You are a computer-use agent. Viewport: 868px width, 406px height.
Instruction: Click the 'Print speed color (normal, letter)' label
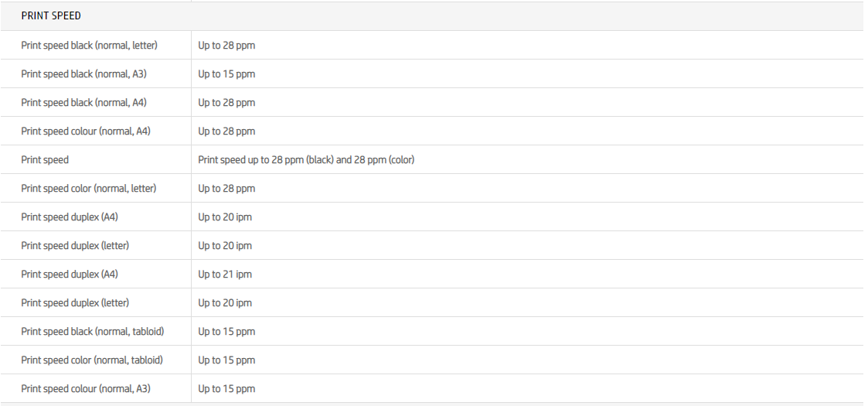coord(88,189)
